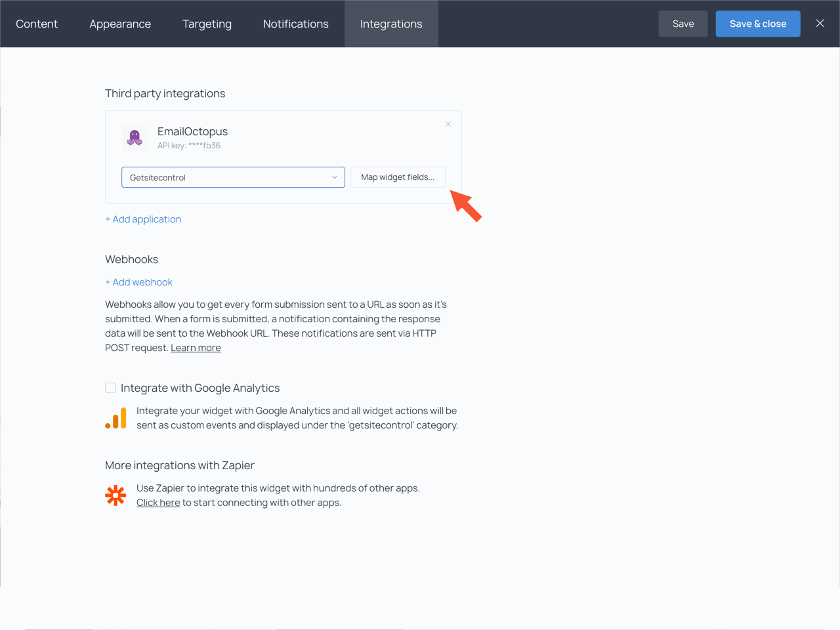The image size is (840, 630).
Task: Switch to the Content tab
Action: [37, 24]
